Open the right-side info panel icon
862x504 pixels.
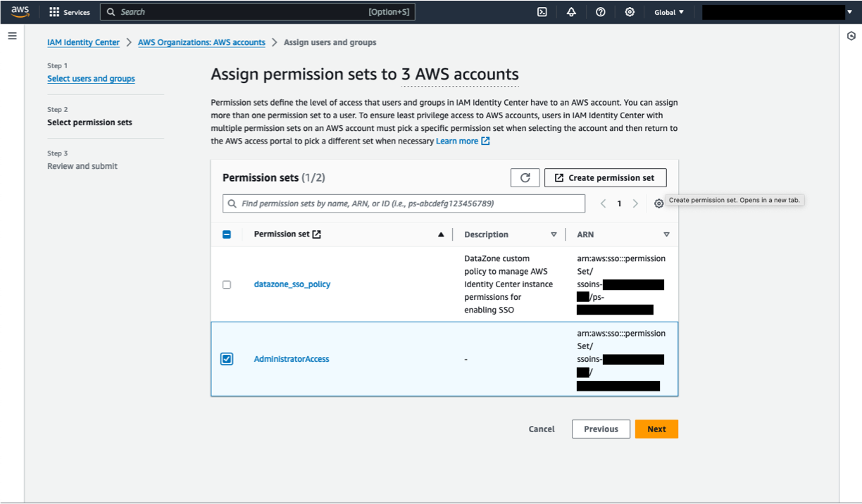(851, 36)
